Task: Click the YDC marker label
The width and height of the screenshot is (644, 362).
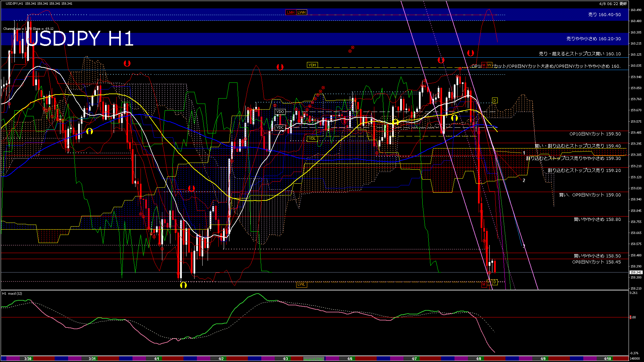Action: coord(280,127)
